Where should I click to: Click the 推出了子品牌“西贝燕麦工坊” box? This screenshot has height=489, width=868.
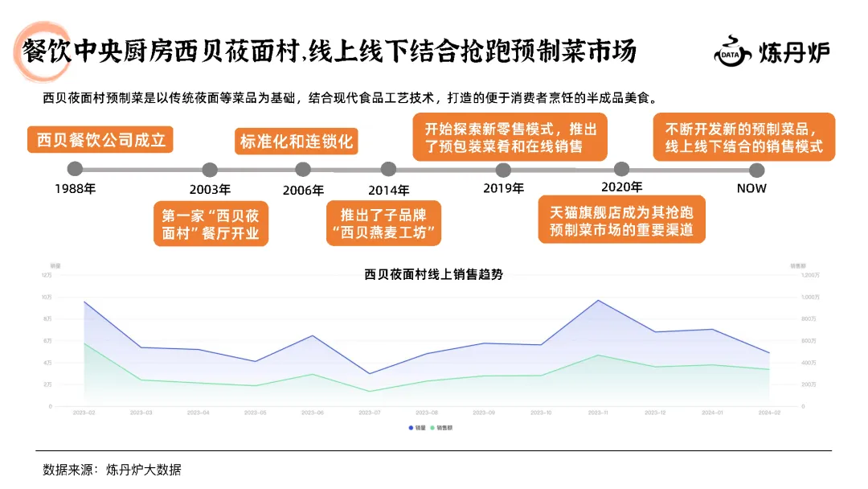383,223
